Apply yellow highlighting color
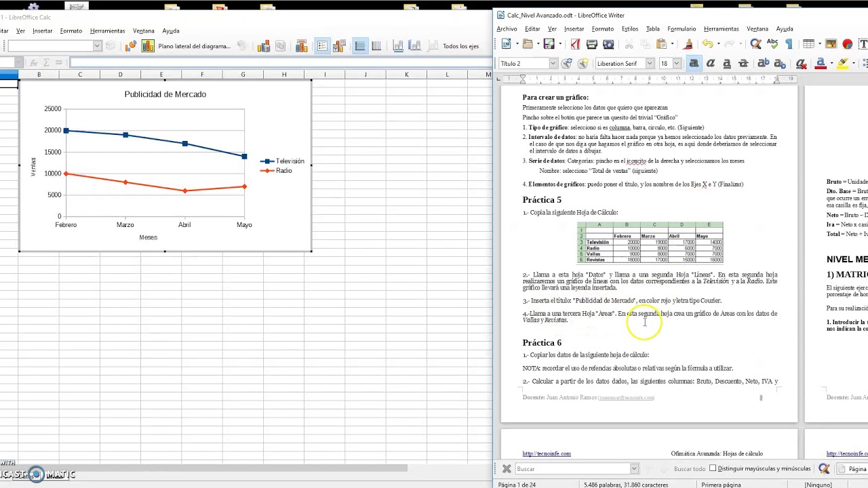This screenshot has width=868, height=488. point(843,64)
